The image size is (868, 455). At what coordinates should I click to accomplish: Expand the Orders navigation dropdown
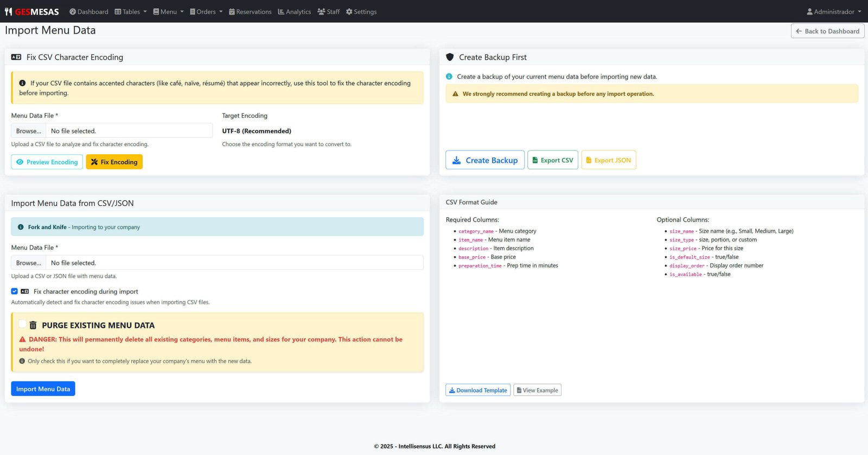tap(206, 11)
